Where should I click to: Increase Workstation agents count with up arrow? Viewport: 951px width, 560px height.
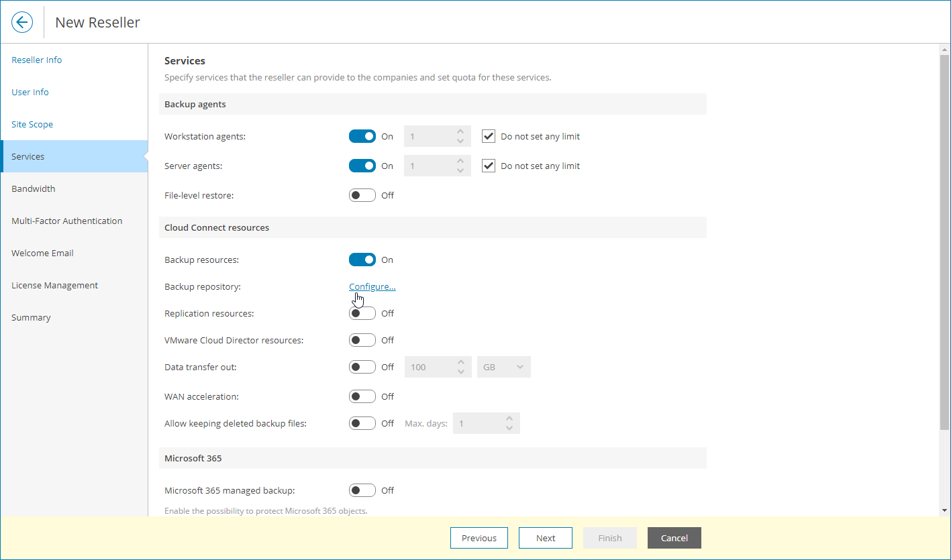(460, 131)
